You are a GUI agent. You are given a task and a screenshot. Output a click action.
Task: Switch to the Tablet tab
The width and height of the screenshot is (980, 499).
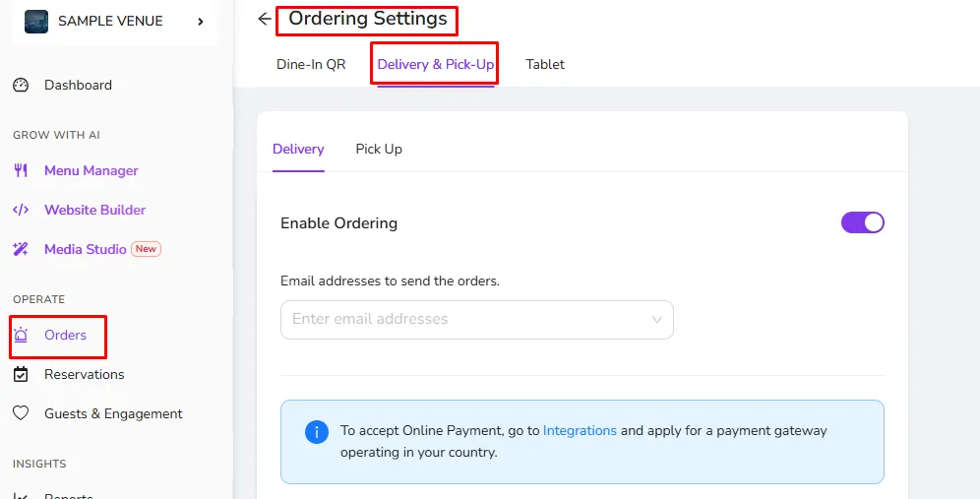pyautogui.click(x=545, y=64)
